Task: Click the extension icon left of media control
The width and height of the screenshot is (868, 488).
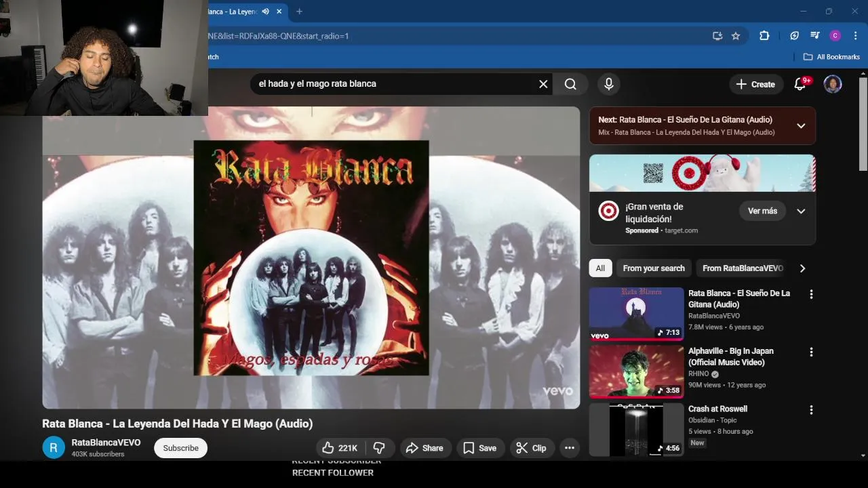Action: pyautogui.click(x=795, y=36)
